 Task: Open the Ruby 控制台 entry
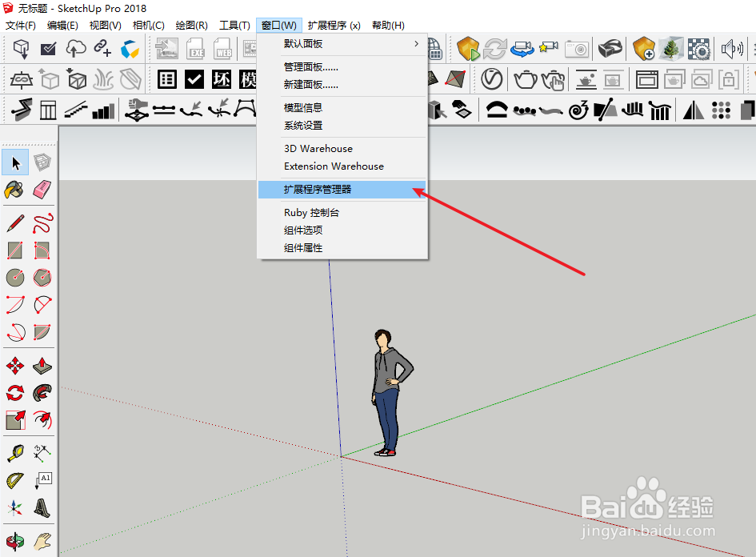(x=342, y=213)
